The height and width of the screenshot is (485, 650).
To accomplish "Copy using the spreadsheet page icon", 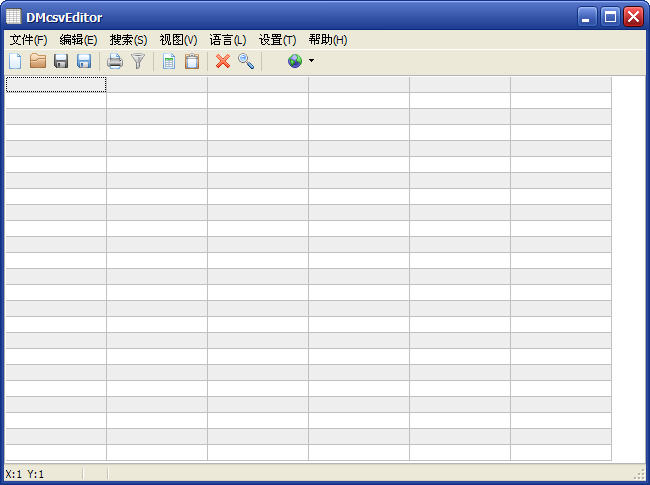I will pos(169,61).
